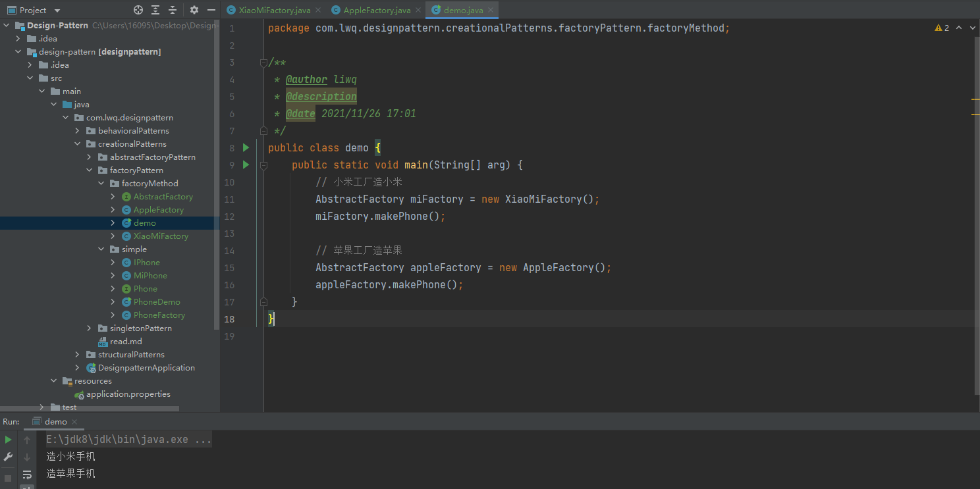Viewport: 980px width, 489px height.
Task: Jump up the stack trace arrow
Action: pos(27,440)
